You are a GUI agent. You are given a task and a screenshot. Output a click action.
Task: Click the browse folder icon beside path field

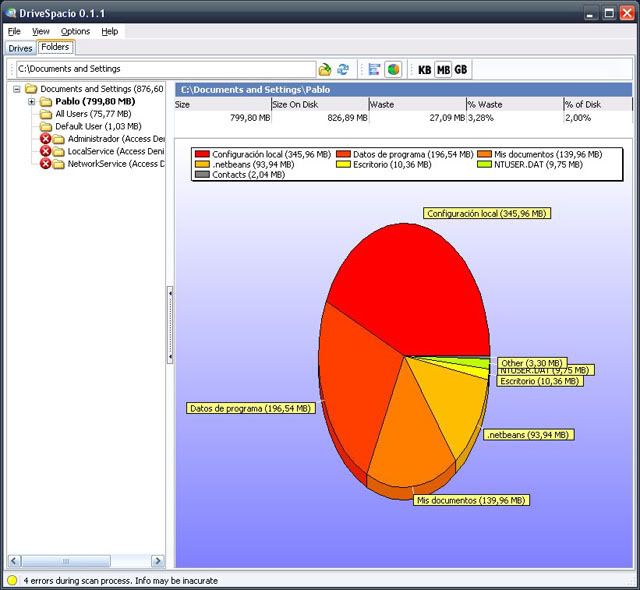[325, 69]
